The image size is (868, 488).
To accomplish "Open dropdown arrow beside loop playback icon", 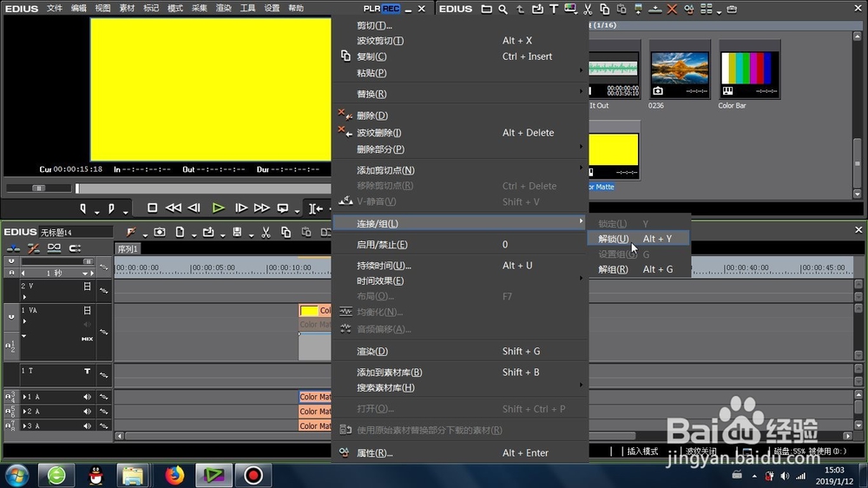I will pos(297,211).
